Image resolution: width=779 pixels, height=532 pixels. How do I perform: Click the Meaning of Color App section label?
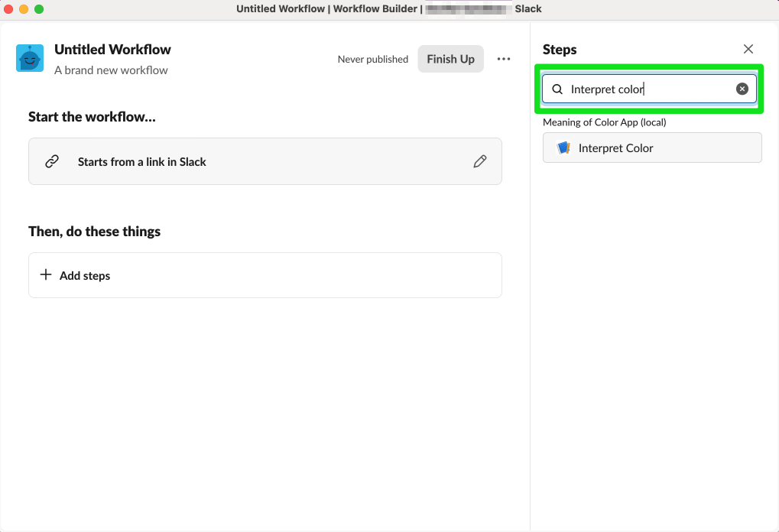pos(603,122)
